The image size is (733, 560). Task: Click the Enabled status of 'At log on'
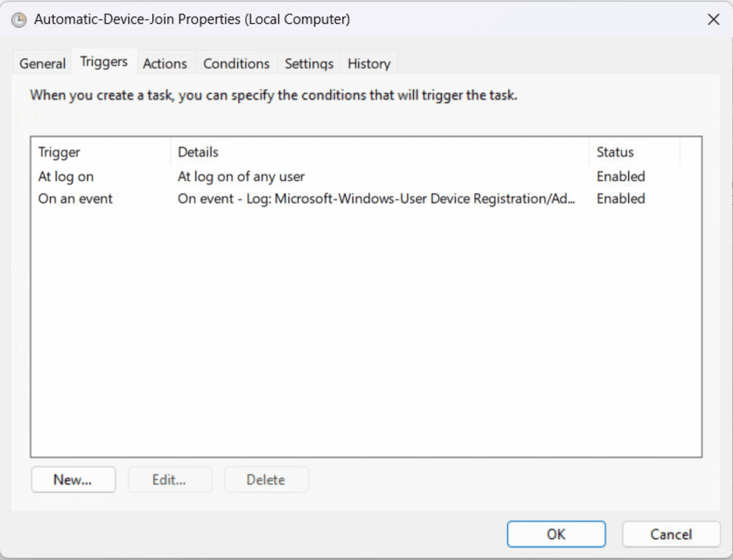tap(621, 176)
